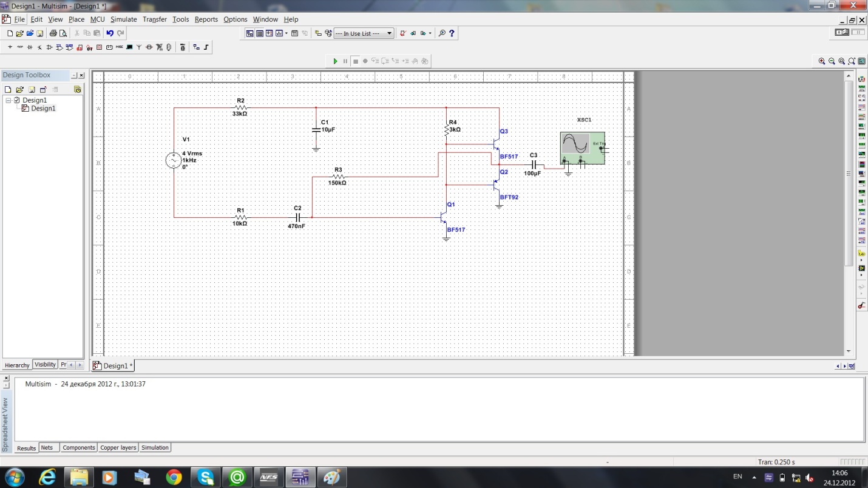868x488 pixels.
Task: Place a bus on the schematic
Action: tap(206, 47)
